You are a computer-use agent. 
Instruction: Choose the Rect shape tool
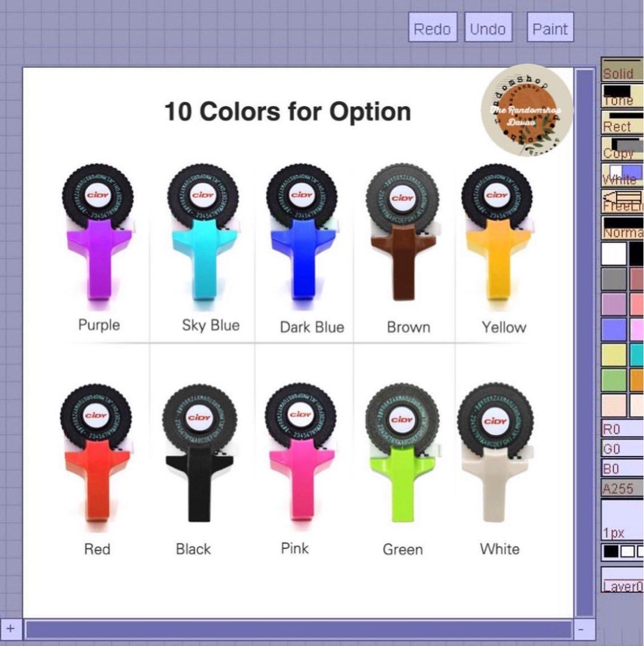(622, 122)
